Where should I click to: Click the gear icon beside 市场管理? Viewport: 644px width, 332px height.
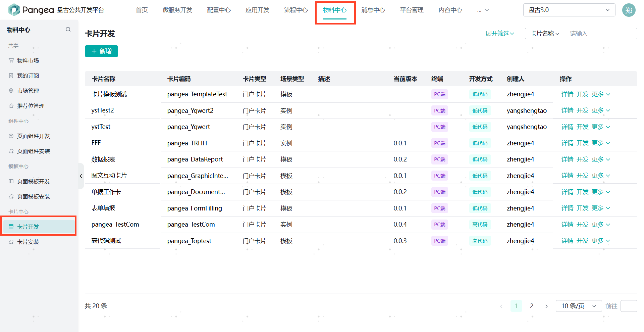click(11, 91)
